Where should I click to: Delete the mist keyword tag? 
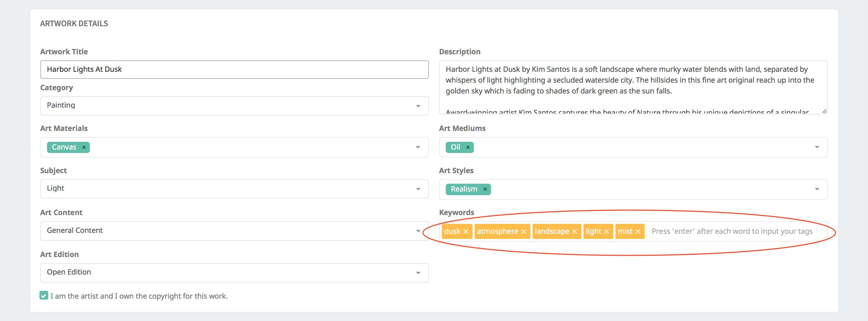[637, 231]
